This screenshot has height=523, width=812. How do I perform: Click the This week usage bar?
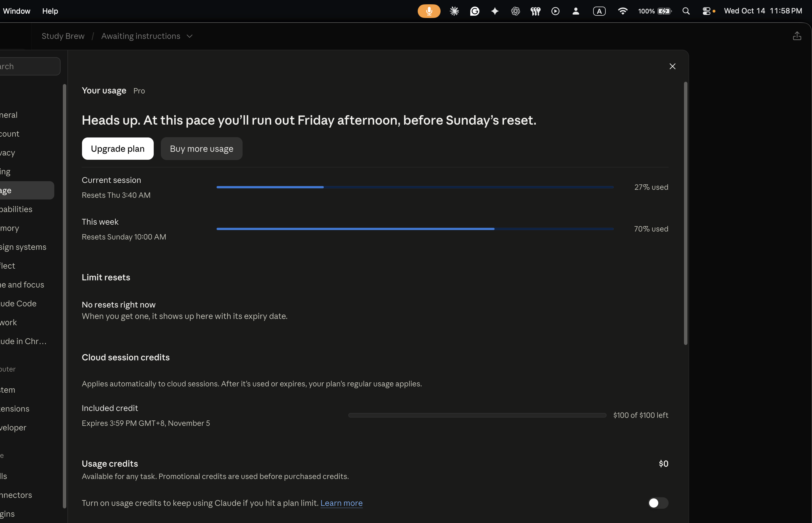point(415,229)
